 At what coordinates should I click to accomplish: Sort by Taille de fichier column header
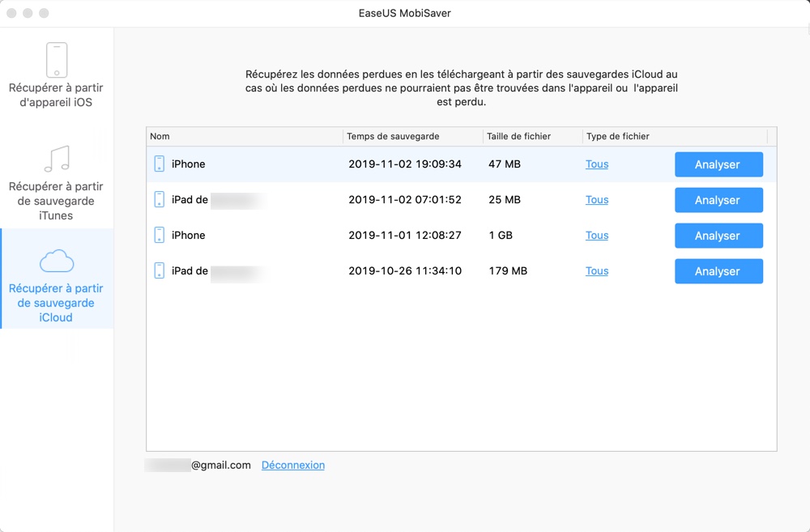pos(518,137)
